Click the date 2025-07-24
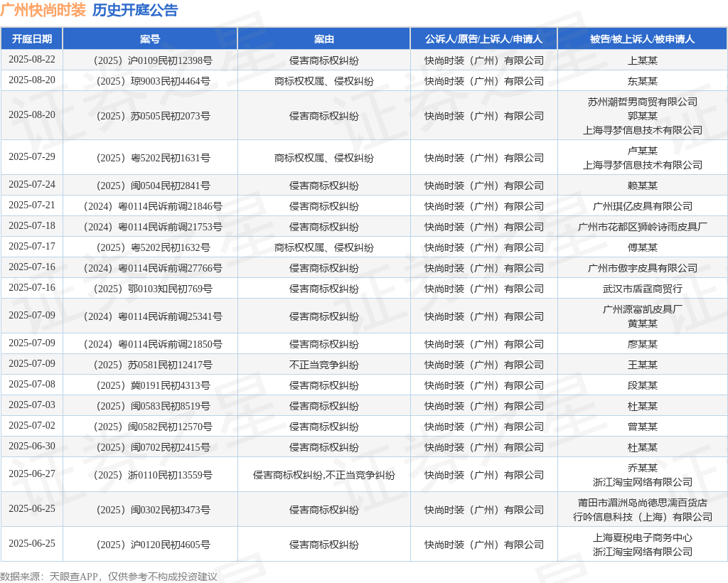 pos(31,185)
